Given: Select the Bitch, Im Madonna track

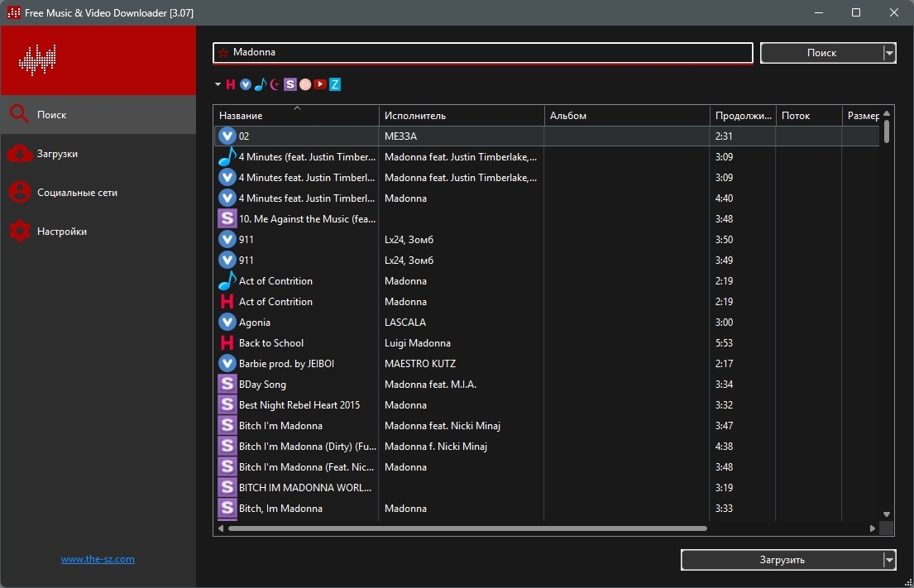Looking at the screenshot, I should pos(280,509).
